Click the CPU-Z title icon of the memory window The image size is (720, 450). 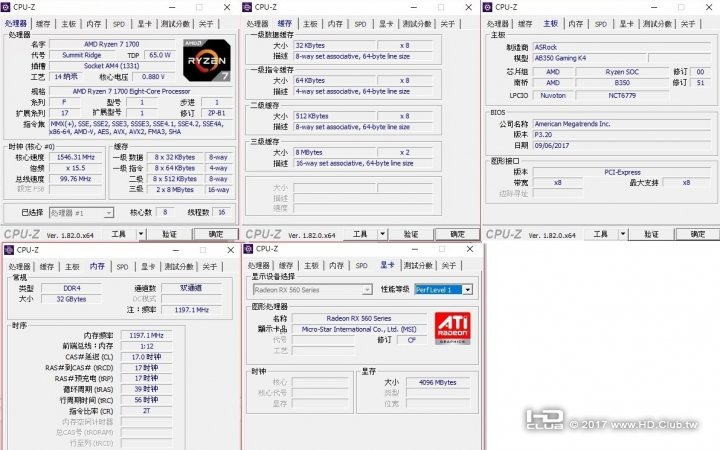pyautogui.click(x=9, y=250)
